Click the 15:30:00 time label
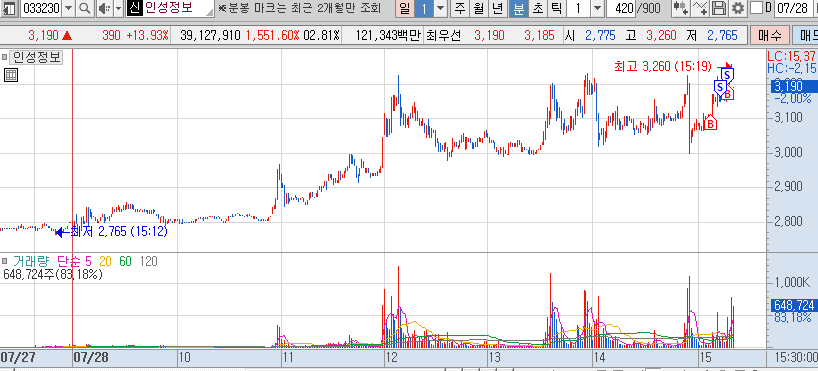The height and width of the screenshot is (371, 818). click(797, 358)
